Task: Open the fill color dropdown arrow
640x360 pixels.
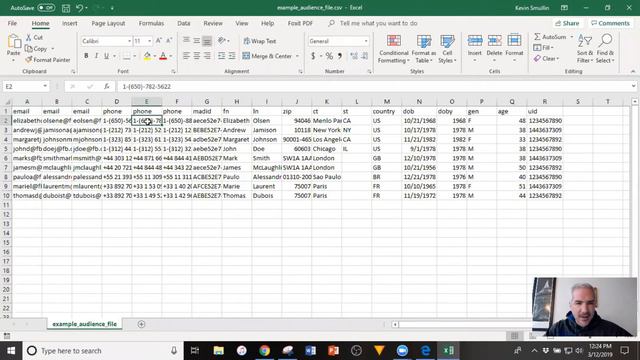Action: pos(155,56)
